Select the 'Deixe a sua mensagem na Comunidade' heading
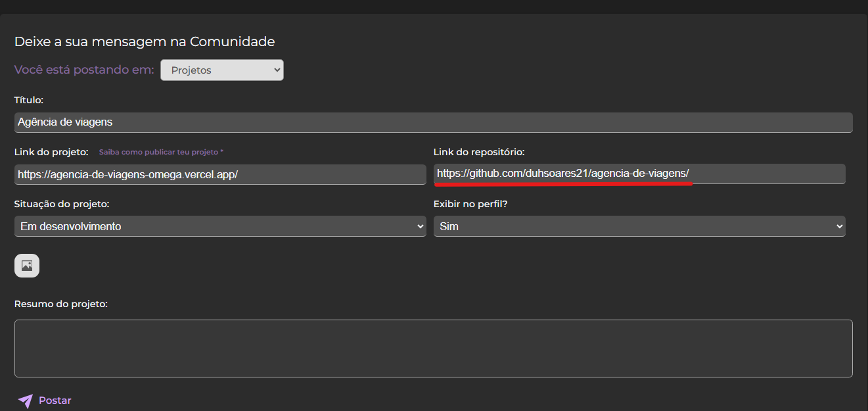868x411 pixels. point(145,41)
